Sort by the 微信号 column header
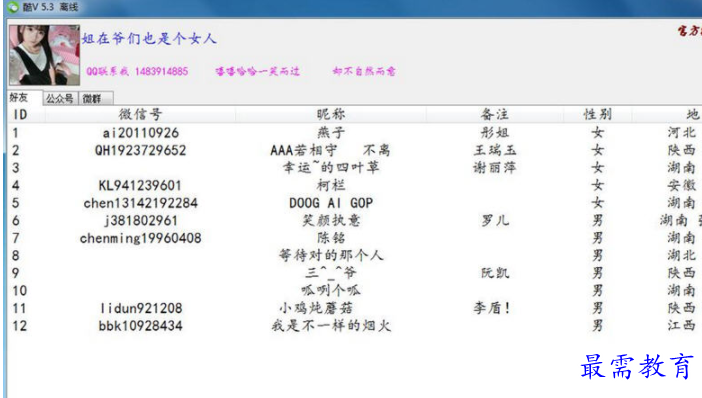 tap(140, 115)
